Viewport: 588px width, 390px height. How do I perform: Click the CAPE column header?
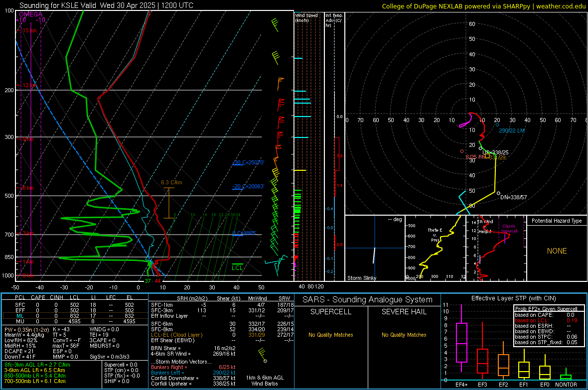point(38,297)
